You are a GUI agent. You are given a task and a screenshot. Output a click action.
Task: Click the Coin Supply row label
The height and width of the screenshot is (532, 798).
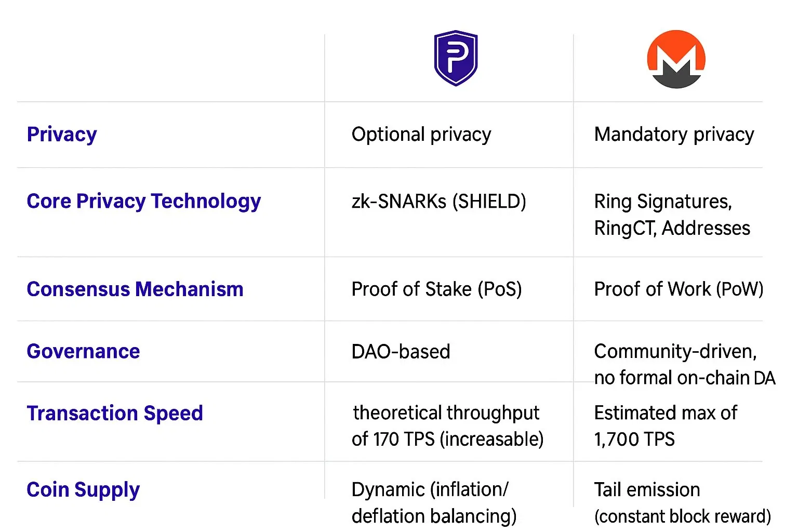83,490
